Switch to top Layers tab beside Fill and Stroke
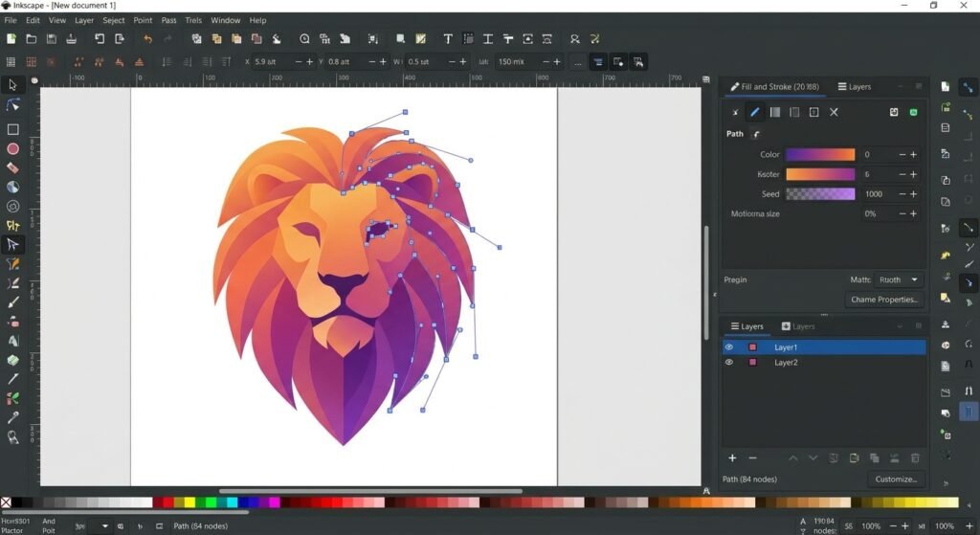The image size is (980, 535). tap(855, 87)
